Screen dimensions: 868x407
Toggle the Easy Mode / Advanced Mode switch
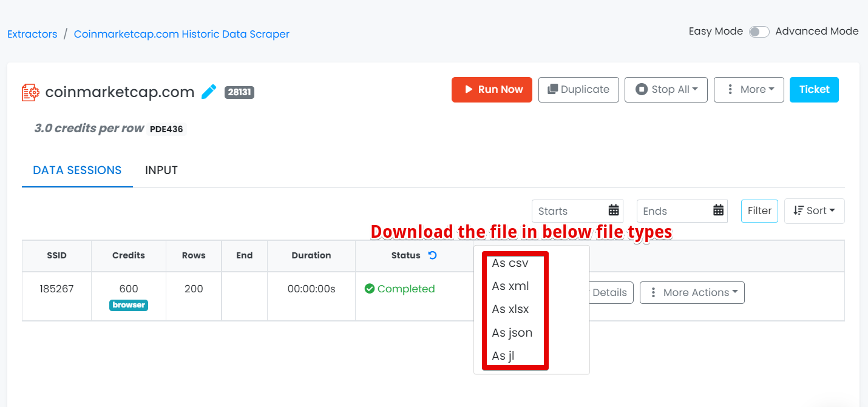pos(759,32)
